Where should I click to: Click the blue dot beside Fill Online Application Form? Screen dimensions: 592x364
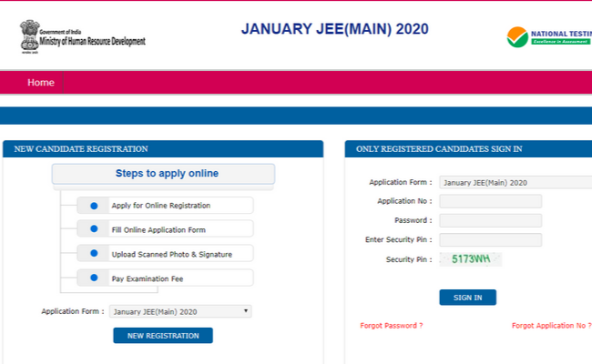click(94, 229)
